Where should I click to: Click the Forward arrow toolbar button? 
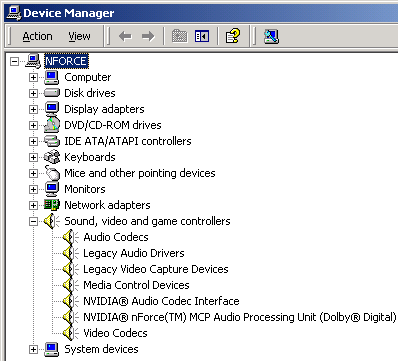[148, 36]
